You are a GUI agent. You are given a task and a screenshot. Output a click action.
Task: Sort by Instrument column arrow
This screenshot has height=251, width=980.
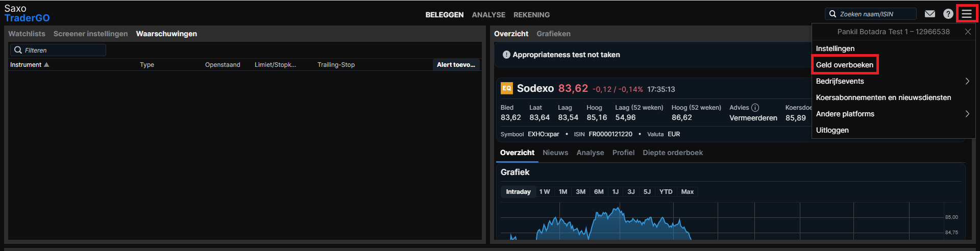point(46,65)
